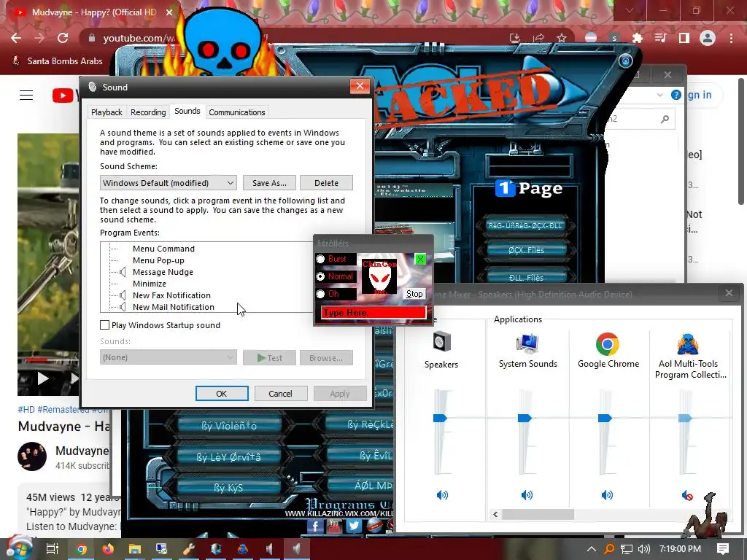The height and width of the screenshot is (560, 747).
Task: Toggle Chrome side panel icon
Action: [x=684, y=38]
